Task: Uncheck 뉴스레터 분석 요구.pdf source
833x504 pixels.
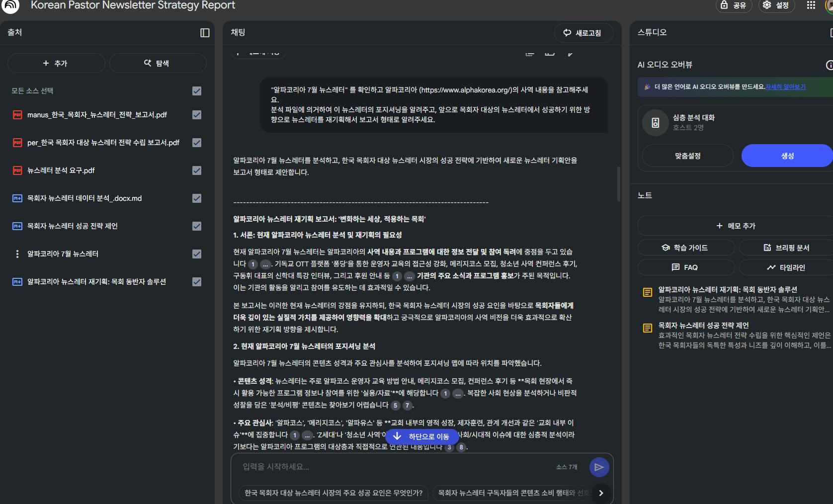Action: coord(197,170)
